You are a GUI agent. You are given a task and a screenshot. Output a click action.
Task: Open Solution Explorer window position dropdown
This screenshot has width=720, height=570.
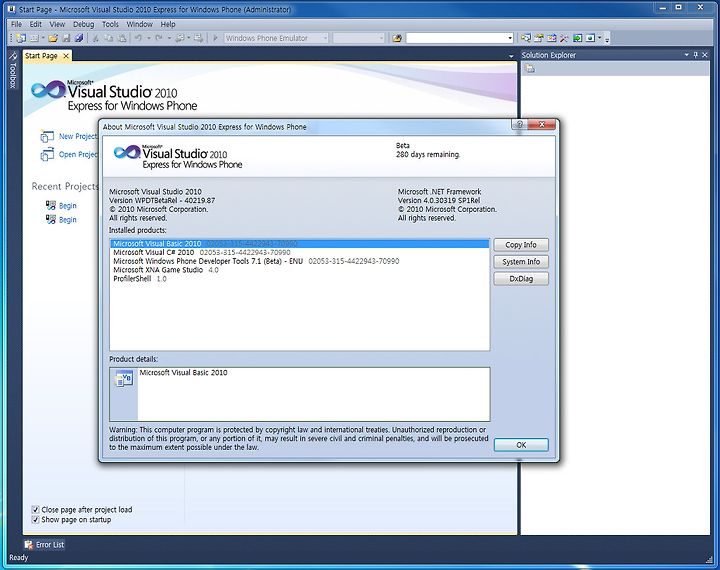click(x=686, y=55)
